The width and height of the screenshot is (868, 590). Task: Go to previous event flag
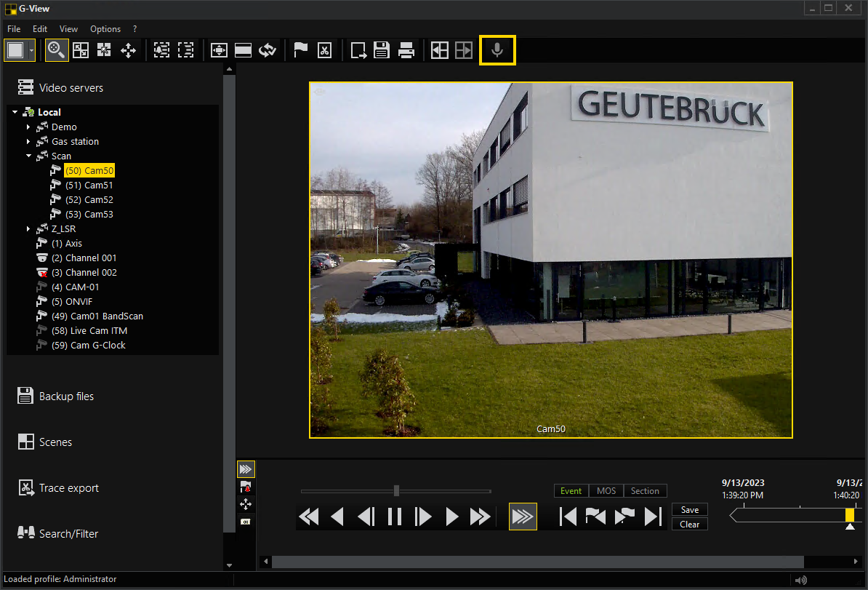pyautogui.click(x=595, y=517)
